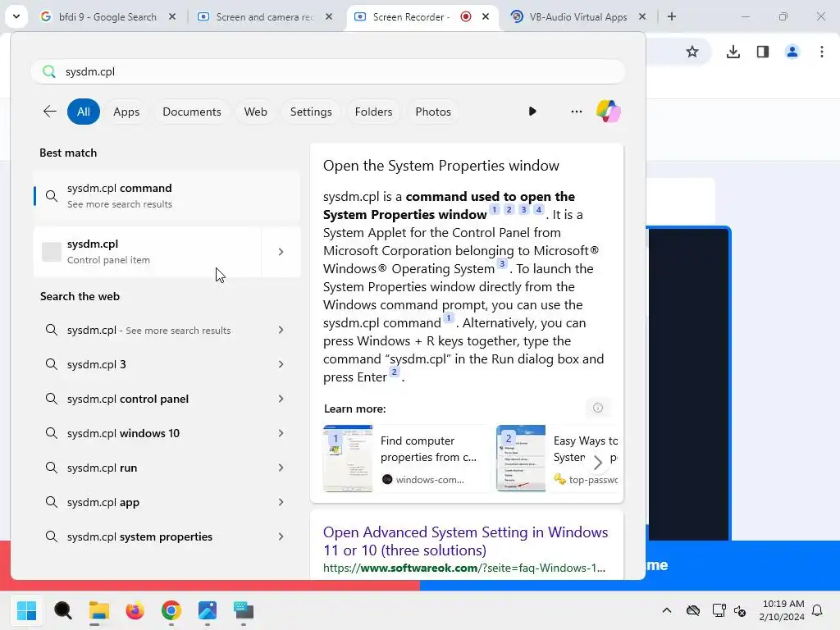This screenshot has height=630, width=840.
Task: Select the Settings filter tab
Action: [311, 112]
